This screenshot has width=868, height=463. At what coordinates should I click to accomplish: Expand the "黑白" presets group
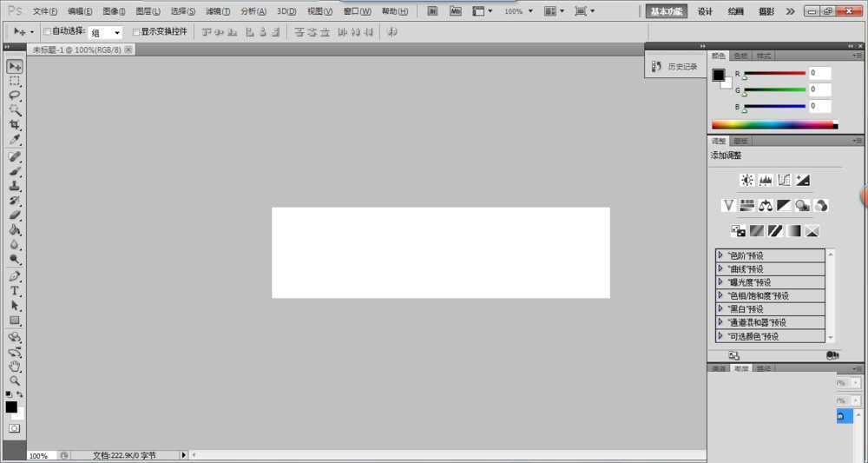point(720,308)
